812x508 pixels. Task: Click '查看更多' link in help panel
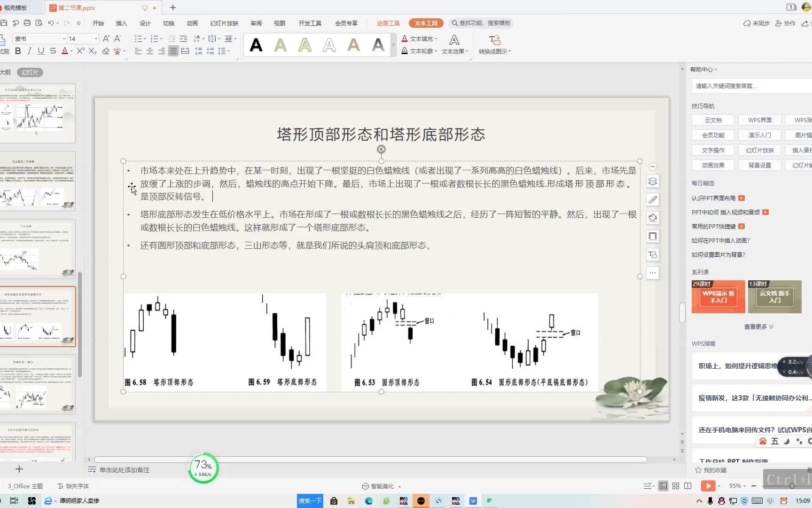tap(758, 326)
